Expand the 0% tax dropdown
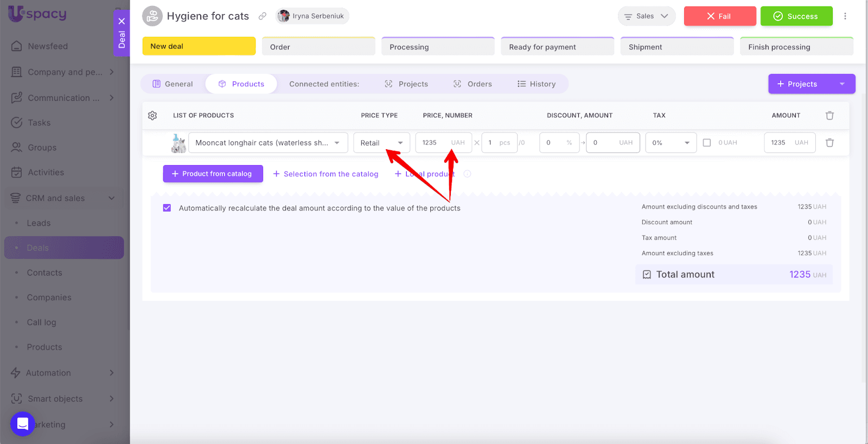868x444 pixels. click(671, 143)
